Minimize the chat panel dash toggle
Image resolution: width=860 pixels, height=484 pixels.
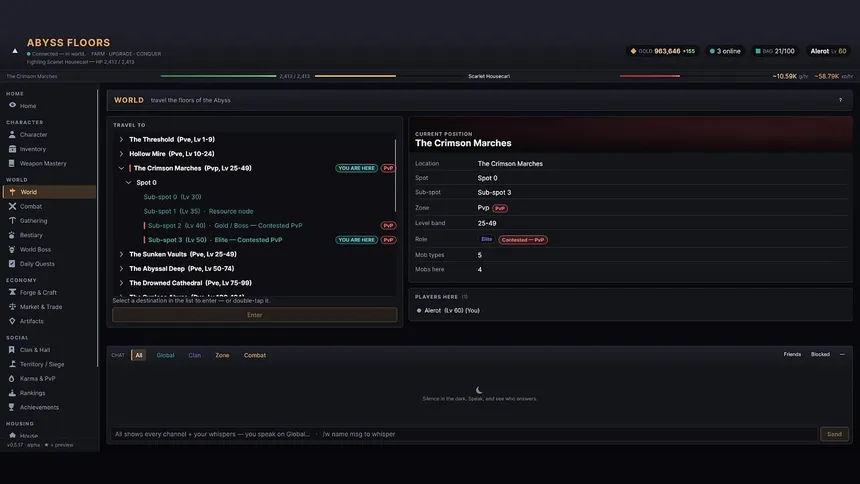click(x=842, y=354)
